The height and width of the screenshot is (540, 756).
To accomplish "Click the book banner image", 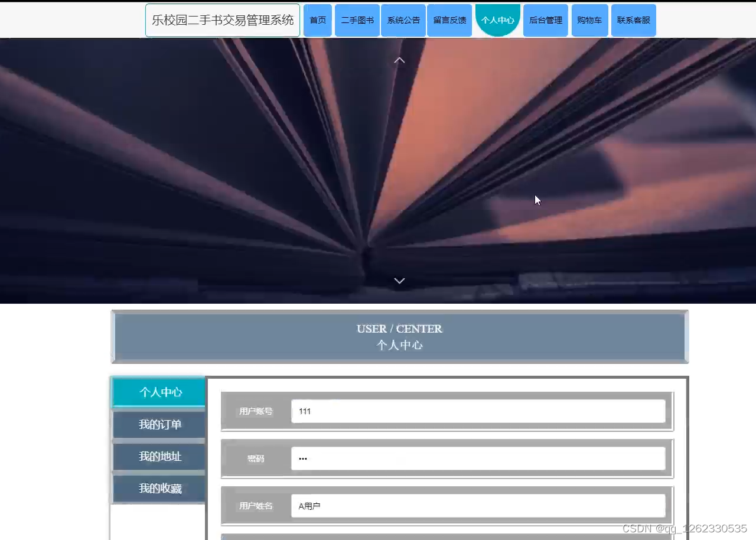I will pyautogui.click(x=378, y=171).
